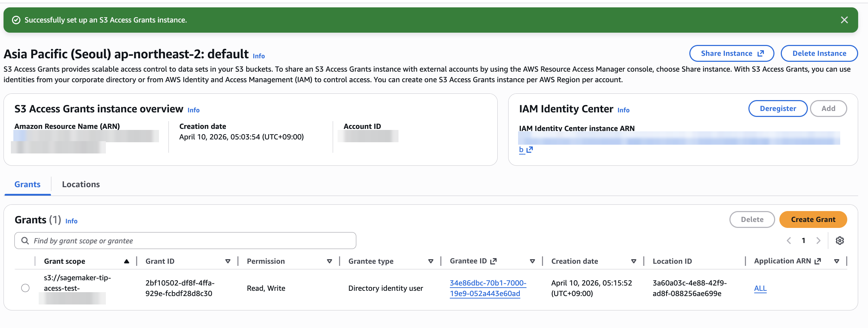This screenshot has width=868, height=328.
Task: Dismiss the success notification banner
Action: 844,20
